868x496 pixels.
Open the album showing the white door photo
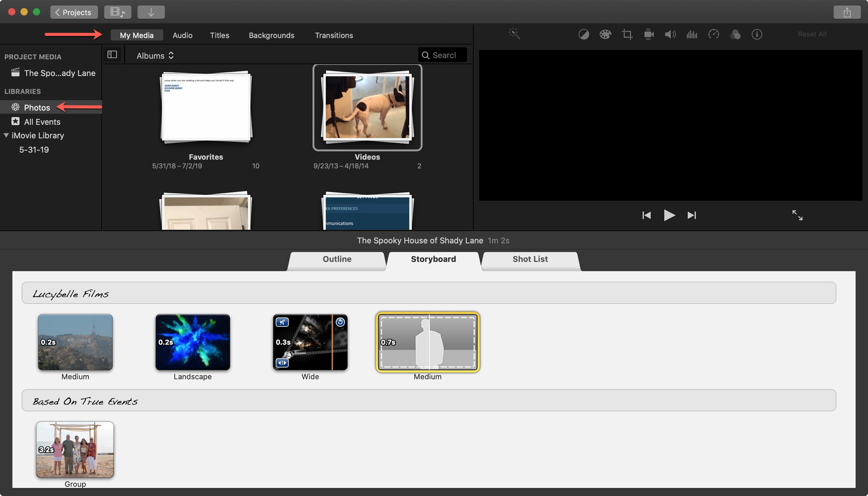[x=206, y=211]
